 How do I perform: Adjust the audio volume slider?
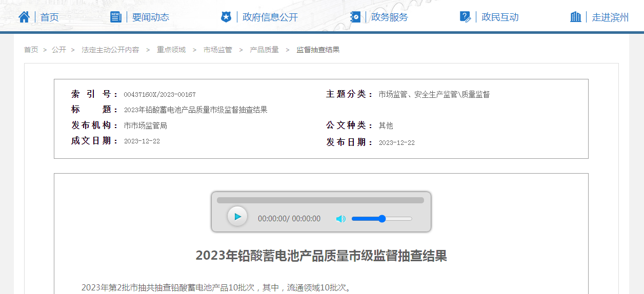382,219
